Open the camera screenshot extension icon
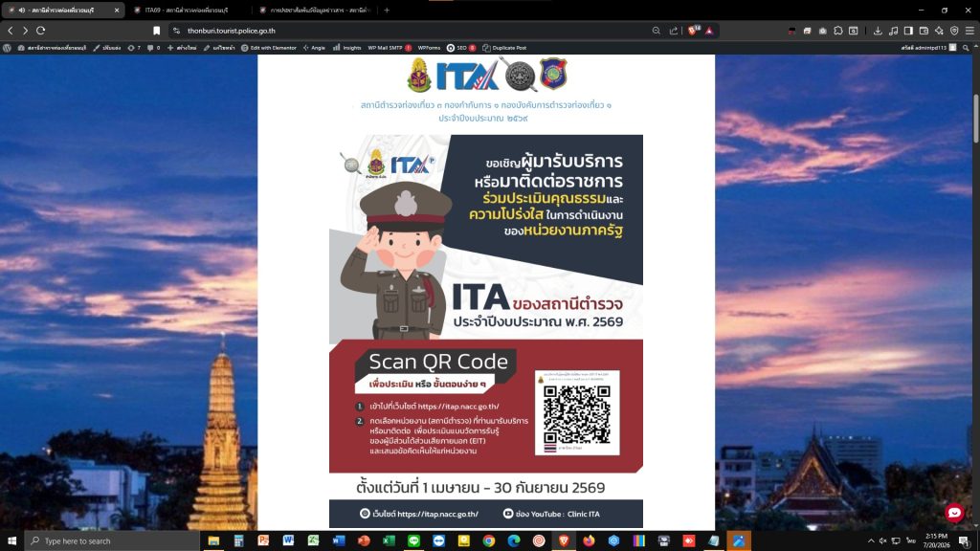This screenshot has height=551, width=980. tap(822, 31)
